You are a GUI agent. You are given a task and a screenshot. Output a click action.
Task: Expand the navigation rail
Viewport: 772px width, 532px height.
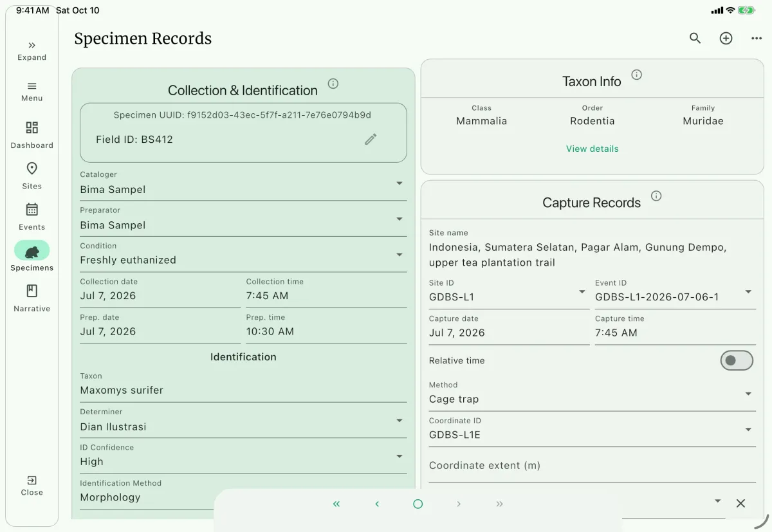click(x=32, y=51)
